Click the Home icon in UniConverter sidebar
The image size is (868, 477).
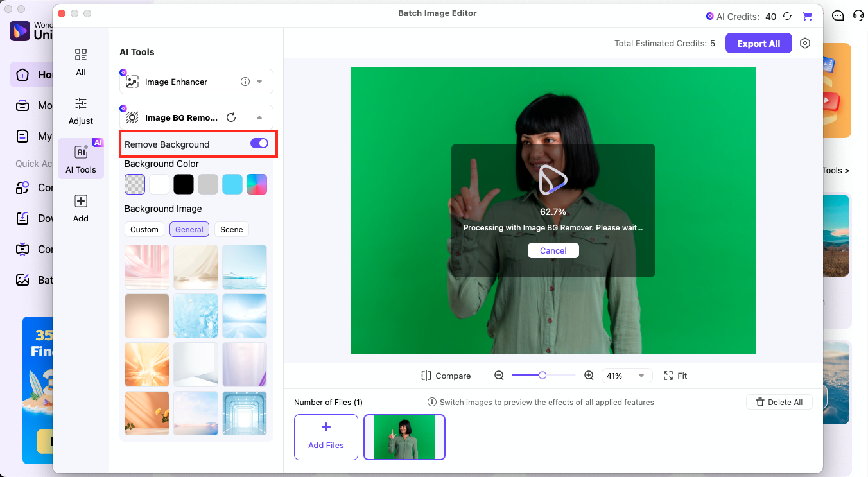tap(22, 74)
